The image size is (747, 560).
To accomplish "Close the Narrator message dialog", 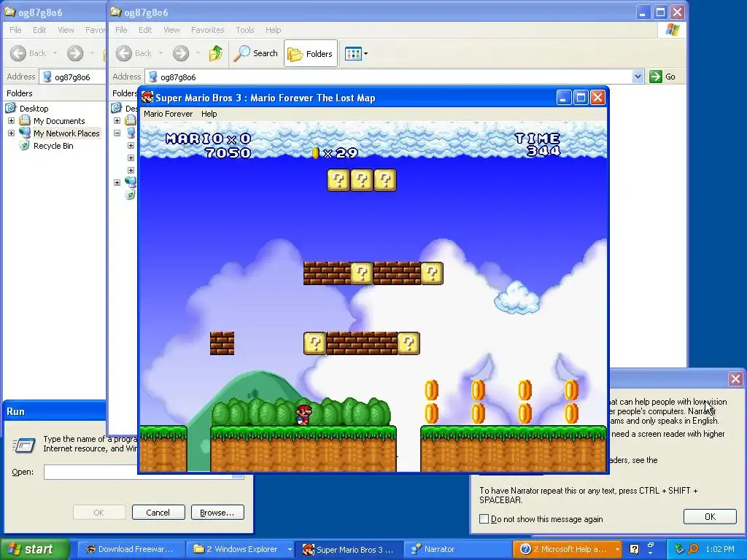I will click(735, 379).
